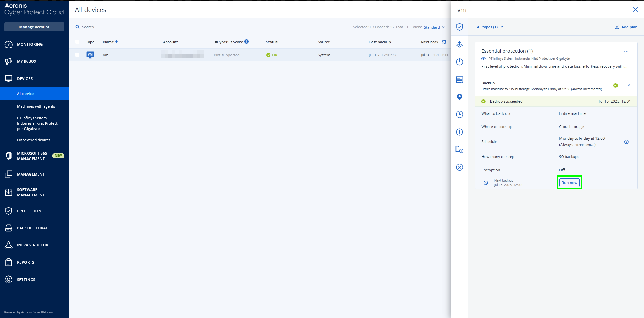Screen dimensions: 644x318
Task: Click the Add to group folder icon
Action: pyautogui.click(x=459, y=149)
